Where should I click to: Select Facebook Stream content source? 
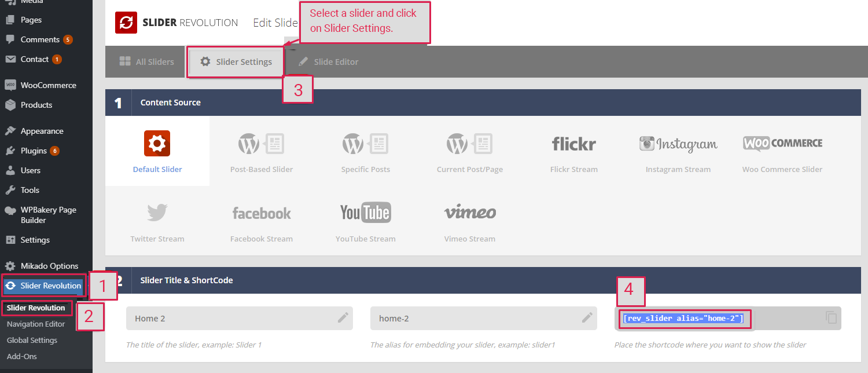point(262,221)
